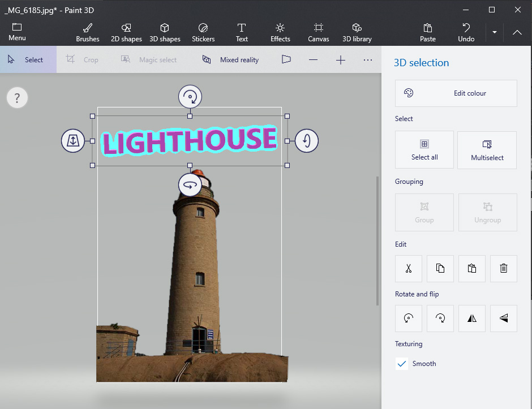532x409 pixels.
Task: Select the Brushes tool
Action: tap(87, 31)
